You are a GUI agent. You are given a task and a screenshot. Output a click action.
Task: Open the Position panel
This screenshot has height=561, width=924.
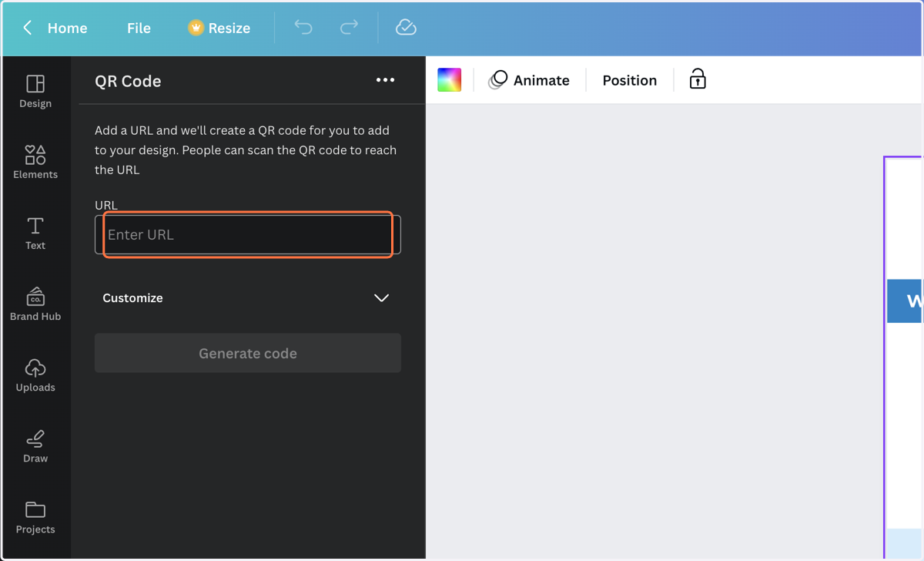click(x=630, y=80)
